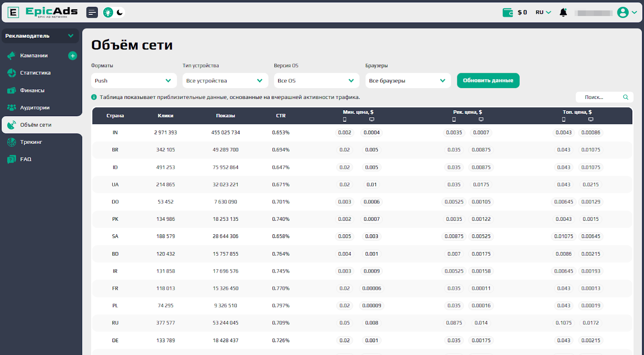
Task: Click DE top price 0.00215 chip
Action: pos(590,341)
